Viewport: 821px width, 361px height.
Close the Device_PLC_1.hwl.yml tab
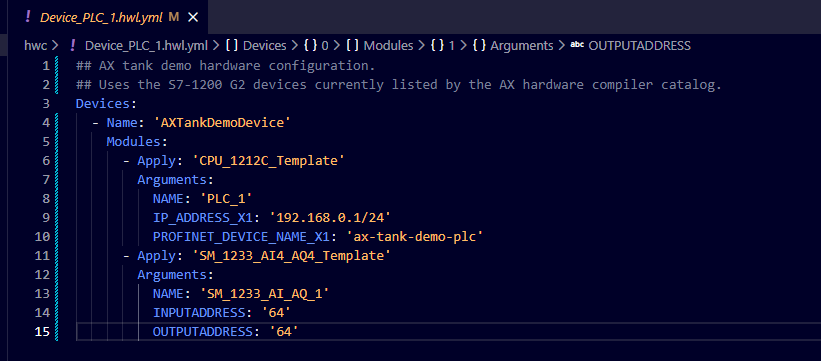(193, 17)
